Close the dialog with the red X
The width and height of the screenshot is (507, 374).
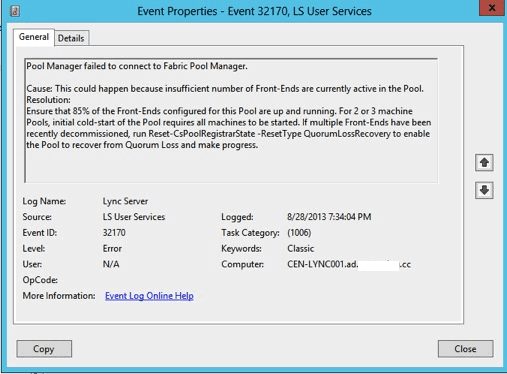[x=492, y=8]
